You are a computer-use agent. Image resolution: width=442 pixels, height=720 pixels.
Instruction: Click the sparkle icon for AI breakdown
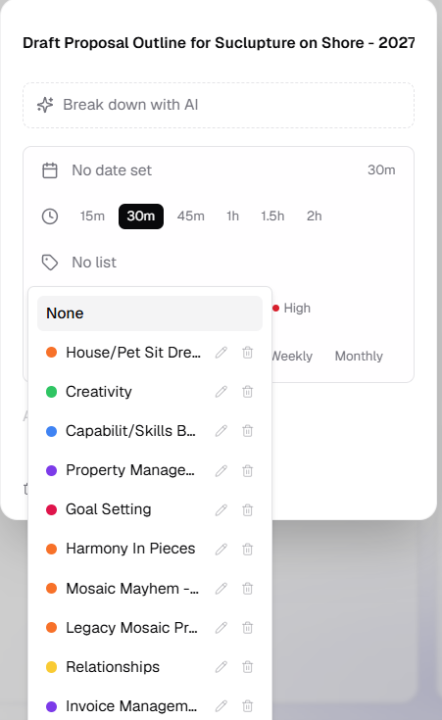[45, 105]
